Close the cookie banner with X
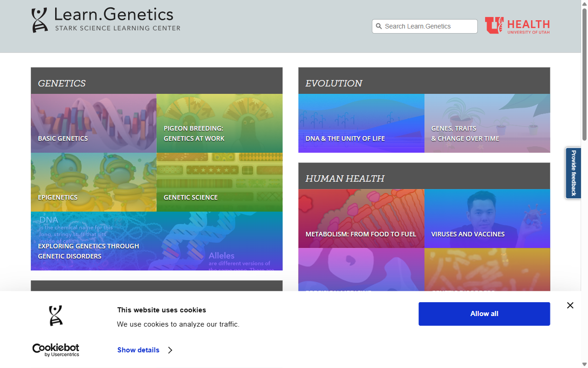 tap(570, 305)
